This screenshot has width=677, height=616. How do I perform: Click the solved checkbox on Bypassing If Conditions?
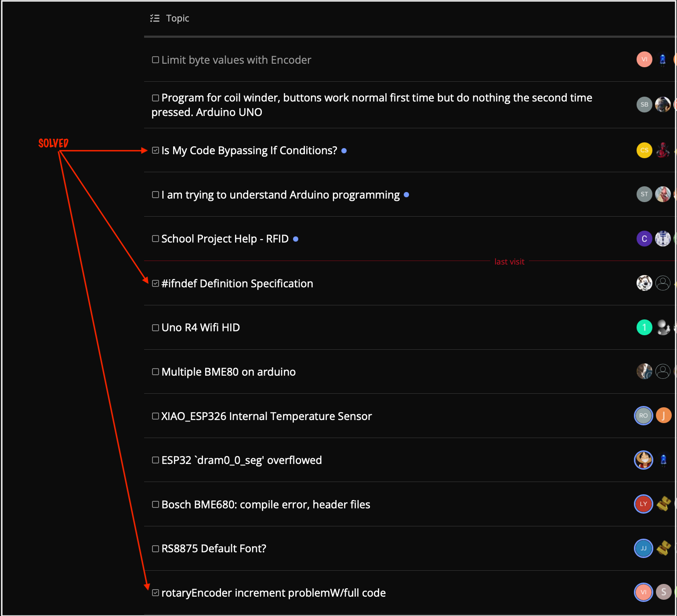(x=156, y=150)
